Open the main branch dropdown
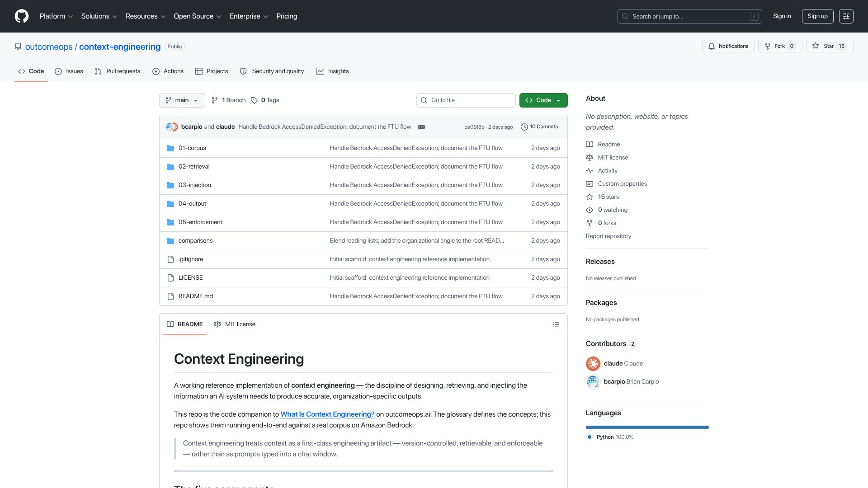This screenshot has height=488, width=868. click(x=182, y=100)
